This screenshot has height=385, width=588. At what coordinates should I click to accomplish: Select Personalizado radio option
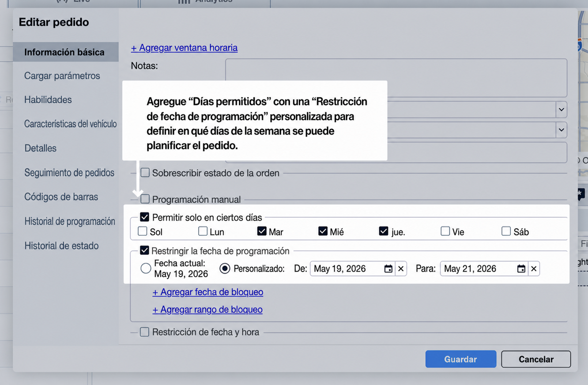[x=225, y=268]
